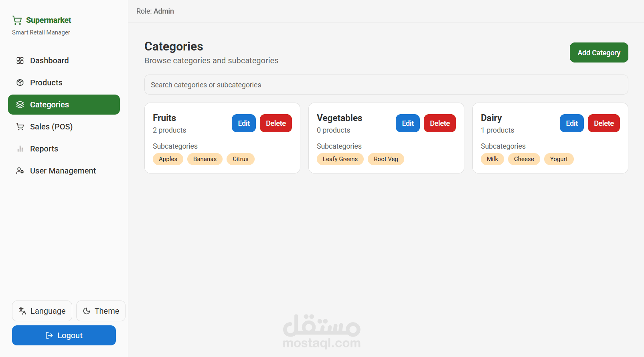Delete the Vegetables category
644x357 pixels.
(439, 123)
